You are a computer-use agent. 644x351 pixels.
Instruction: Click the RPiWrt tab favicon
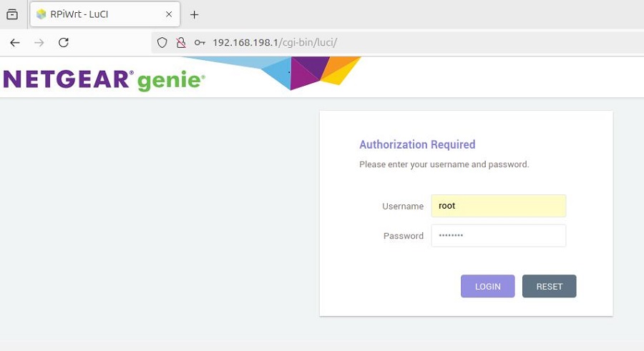click(x=41, y=14)
